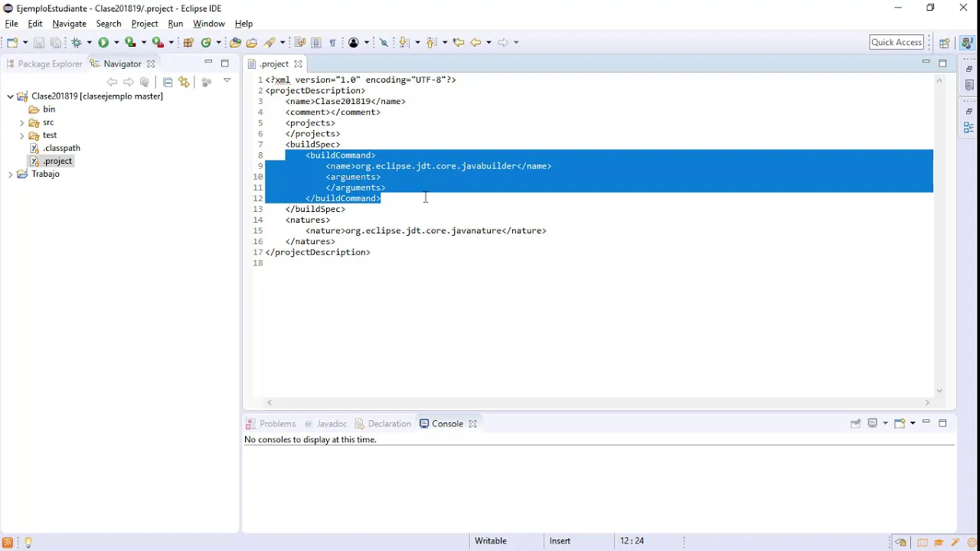
Task: Toggle the Block Selection Mode icon
Action: [315, 43]
